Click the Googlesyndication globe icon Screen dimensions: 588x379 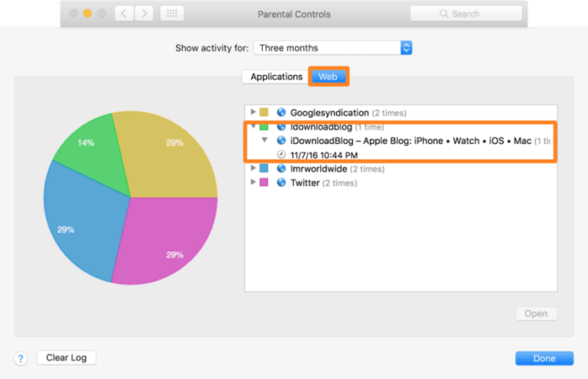(281, 113)
